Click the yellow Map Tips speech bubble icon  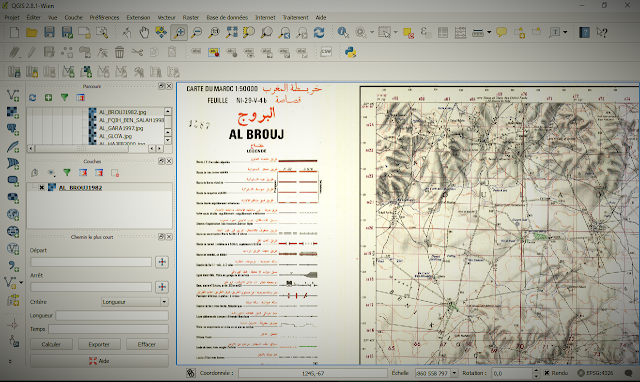tap(502, 32)
